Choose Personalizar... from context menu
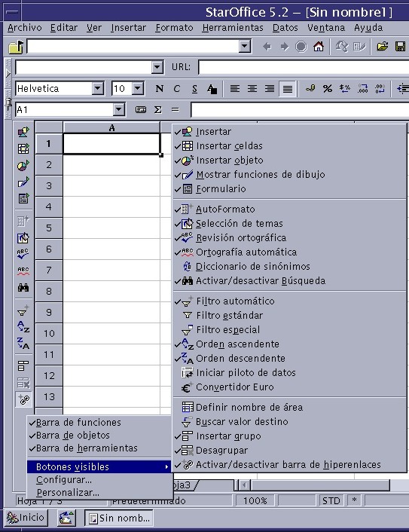The height and width of the screenshot is (532, 409). coord(99,493)
